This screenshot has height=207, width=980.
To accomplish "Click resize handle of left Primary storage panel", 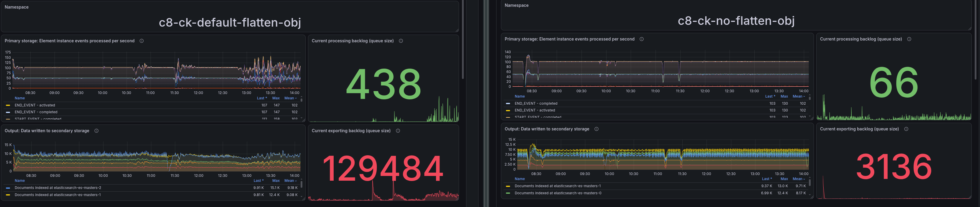I will pos(304,120).
